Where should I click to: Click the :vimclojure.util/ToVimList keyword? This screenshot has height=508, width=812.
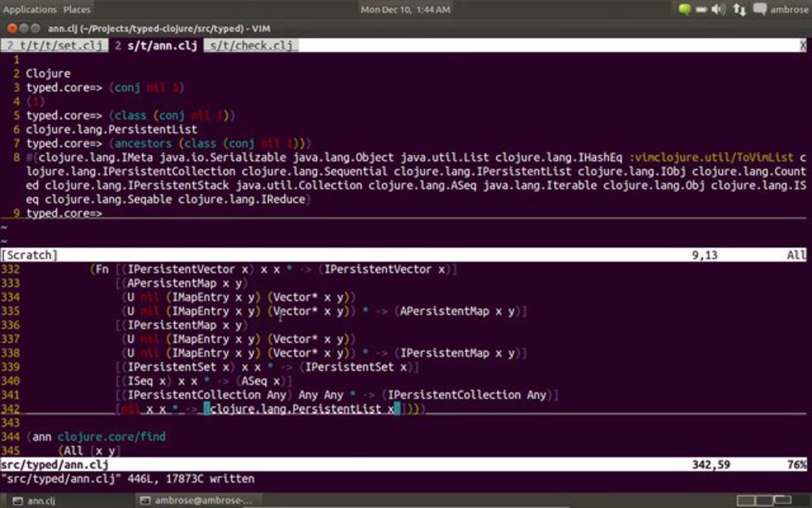[711, 157]
